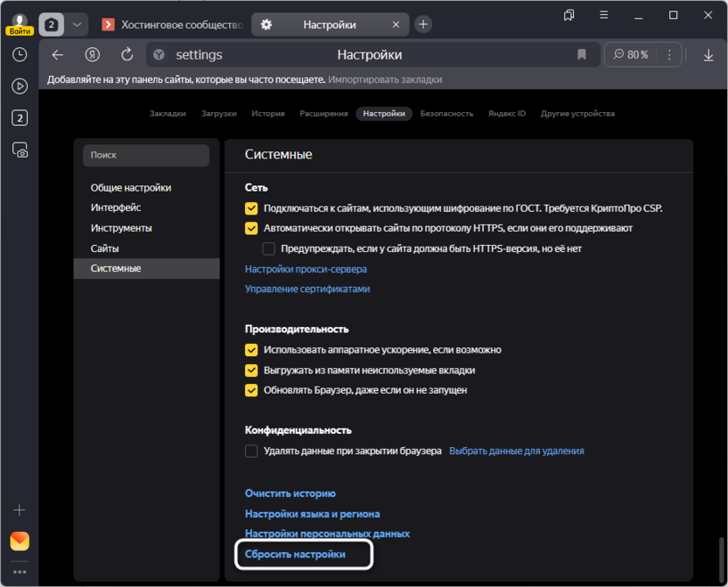Click the settings Поиск search field
Image resolution: width=728 pixels, height=587 pixels.
146,156
